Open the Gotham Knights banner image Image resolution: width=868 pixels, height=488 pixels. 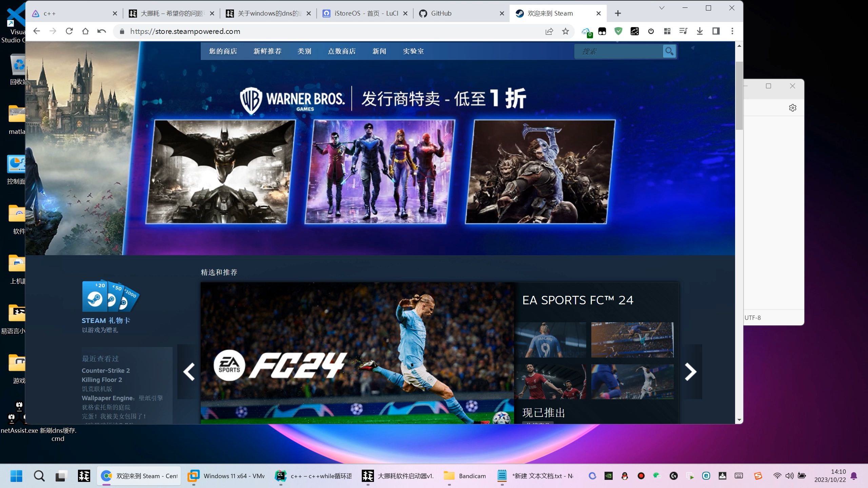click(380, 172)
